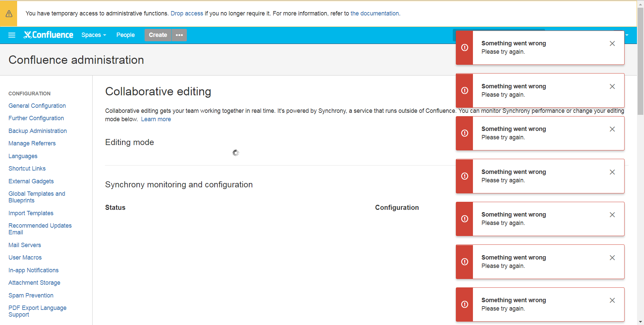Go to Spam Prevention

[x=31, y=295]
